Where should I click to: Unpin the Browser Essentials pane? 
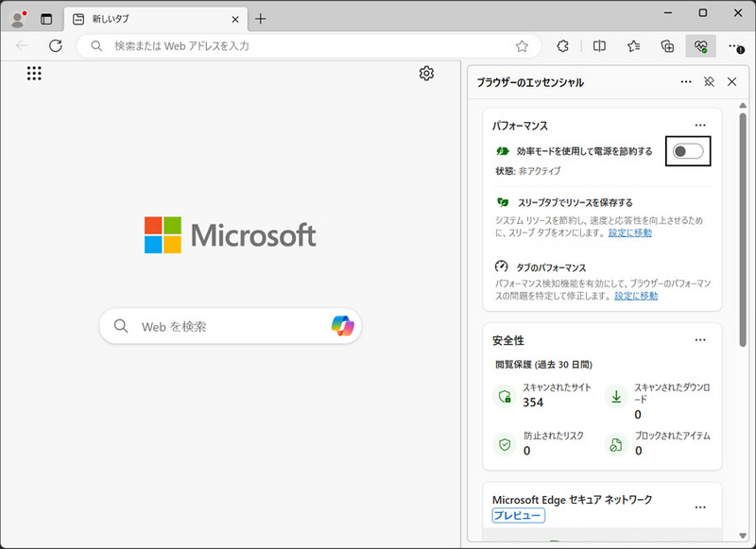pos(709,82)
